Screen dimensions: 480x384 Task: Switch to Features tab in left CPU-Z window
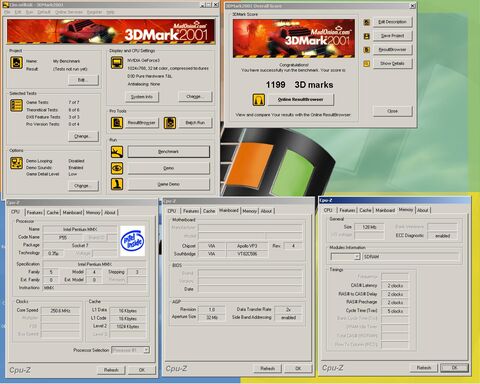pos(35,212)
